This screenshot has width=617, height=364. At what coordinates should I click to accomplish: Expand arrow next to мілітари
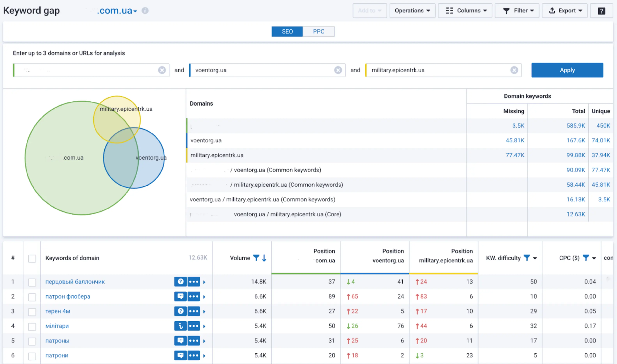[x=204, y=326]
